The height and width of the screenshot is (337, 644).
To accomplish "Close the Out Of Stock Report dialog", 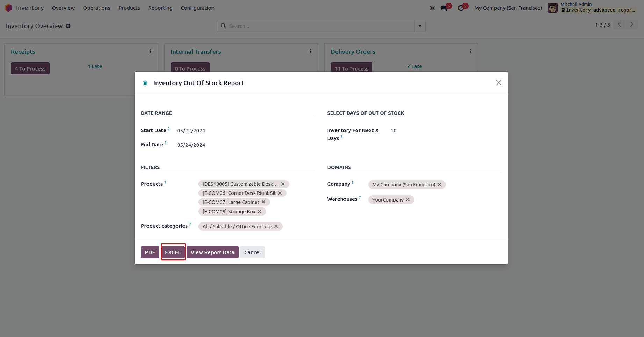I will click(x=499, y=83).
